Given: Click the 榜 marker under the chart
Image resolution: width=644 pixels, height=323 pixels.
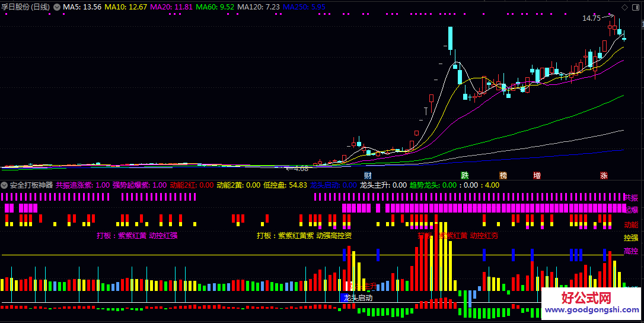Looking at the screenshot, I should 503,175.
